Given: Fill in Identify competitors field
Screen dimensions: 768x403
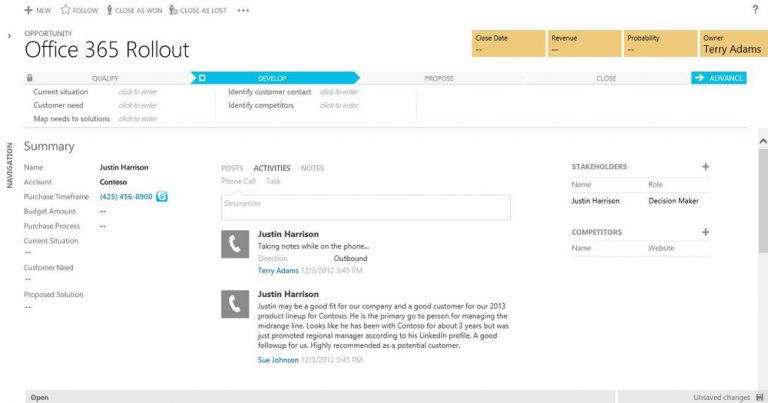Looking at the screenshot, I should 339,105.
